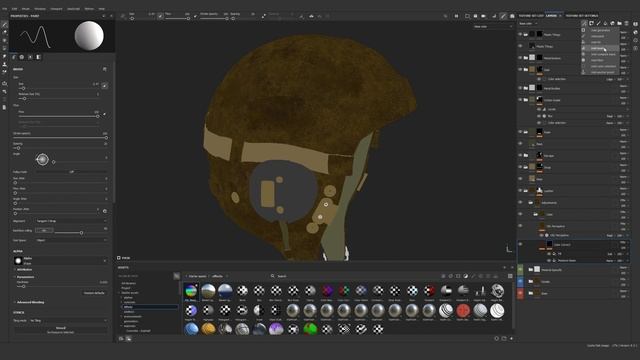Switch to the Texture Set Settings tab
Screen dimensions: 640x360
click(x=582, y=16)
